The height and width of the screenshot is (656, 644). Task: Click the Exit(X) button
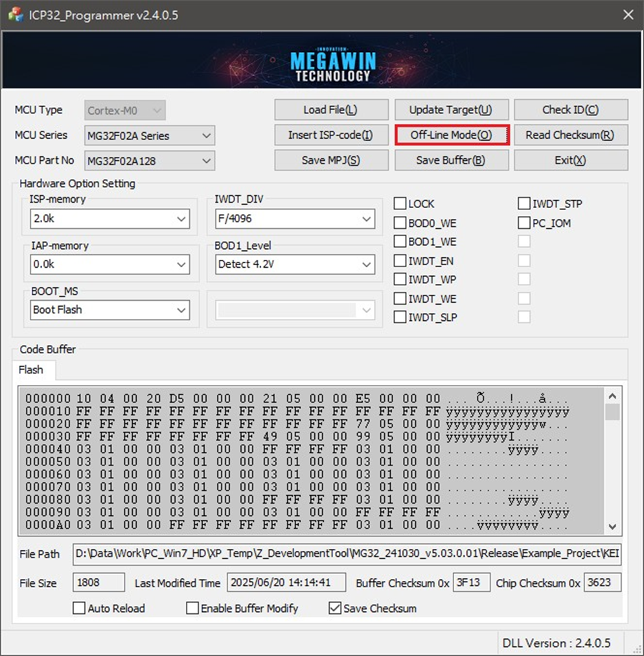pos(571,160)
